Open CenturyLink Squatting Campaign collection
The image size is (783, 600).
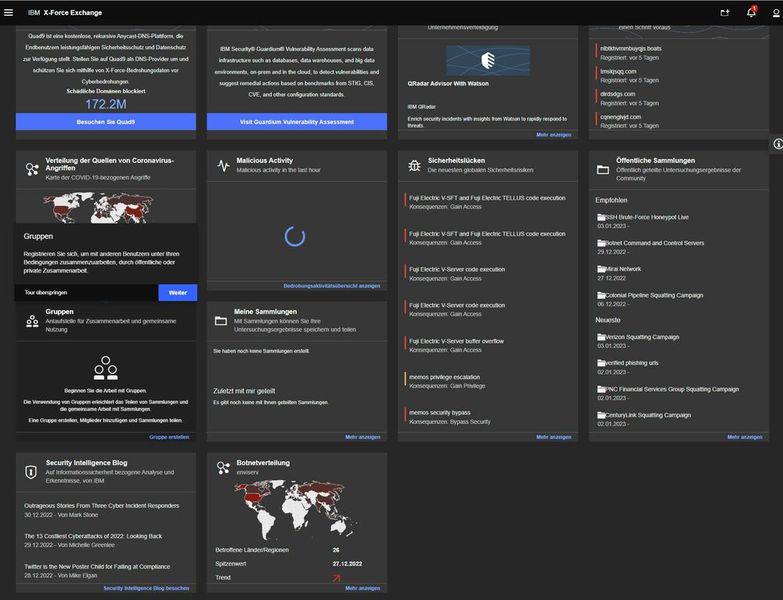click(x=648, y=415)
